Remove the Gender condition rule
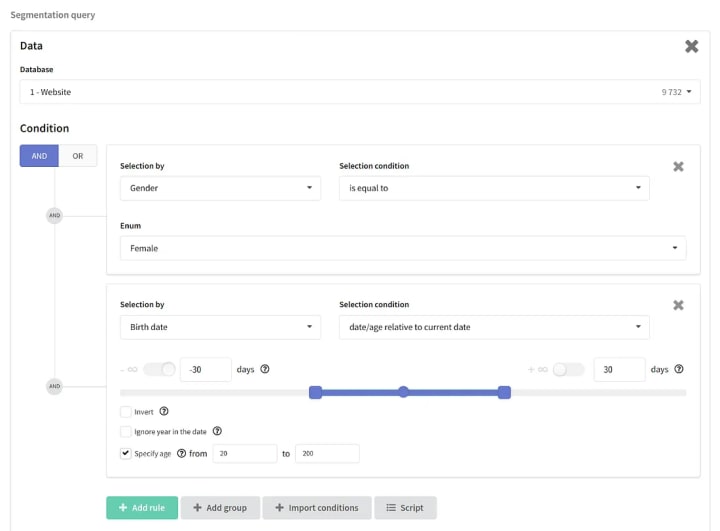The image size is (720, 531). pyautogui.click(x=678, y=166)
